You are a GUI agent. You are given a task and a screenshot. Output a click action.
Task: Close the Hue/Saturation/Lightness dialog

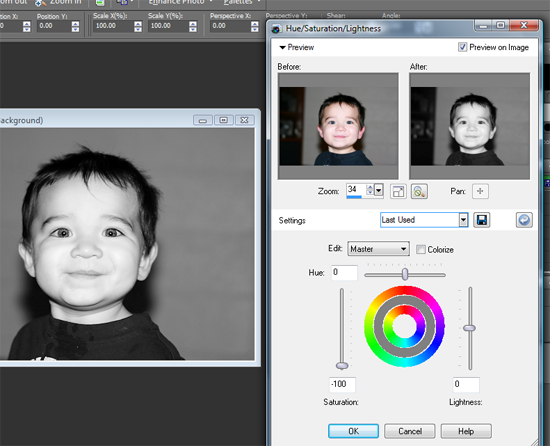click(524, 25)
